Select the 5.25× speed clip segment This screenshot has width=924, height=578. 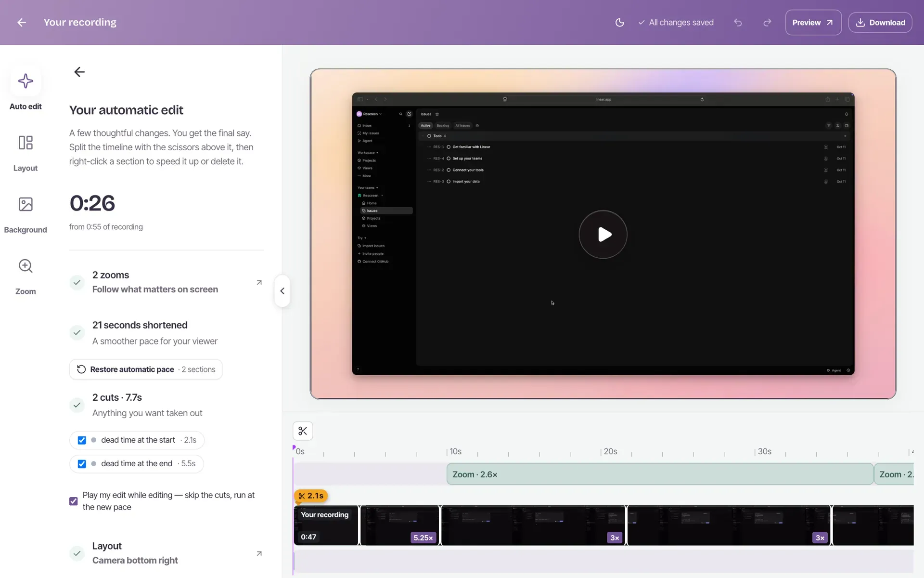399,525
